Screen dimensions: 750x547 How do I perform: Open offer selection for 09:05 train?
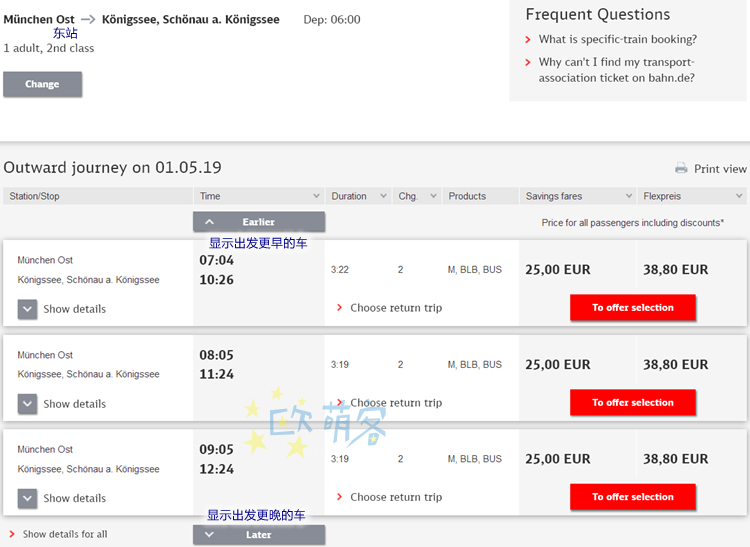(x=632, y=497)
